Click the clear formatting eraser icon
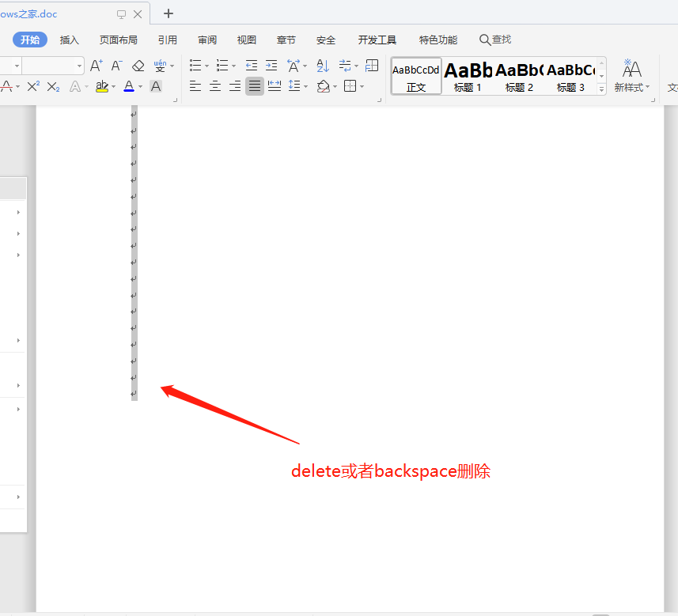678x616 pixels. [138, 66]
